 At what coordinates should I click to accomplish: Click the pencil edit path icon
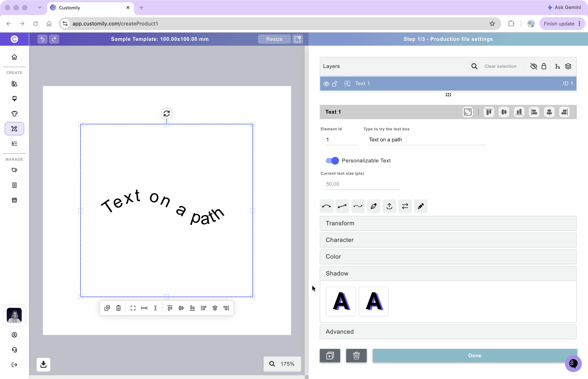[421, 206]
